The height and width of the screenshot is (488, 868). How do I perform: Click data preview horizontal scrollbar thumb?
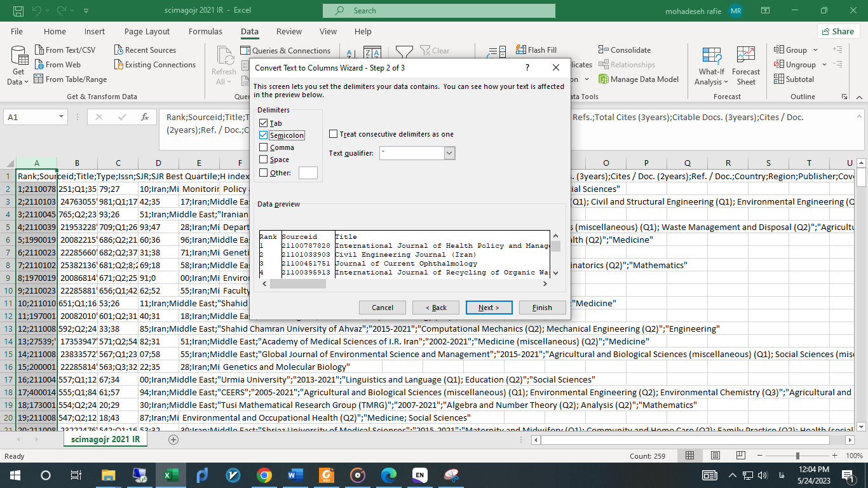click(x=298, y=283)
